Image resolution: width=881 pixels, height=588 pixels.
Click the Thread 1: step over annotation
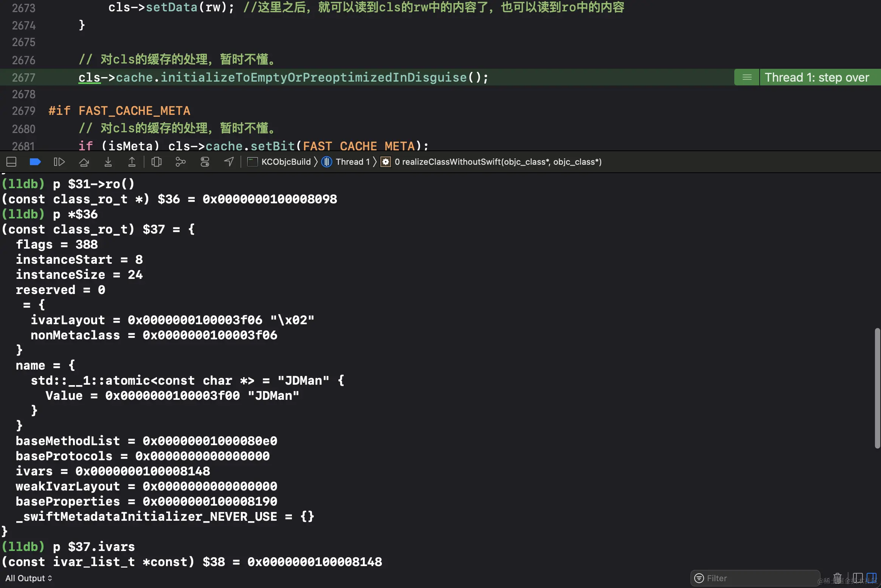coord(817,77)
